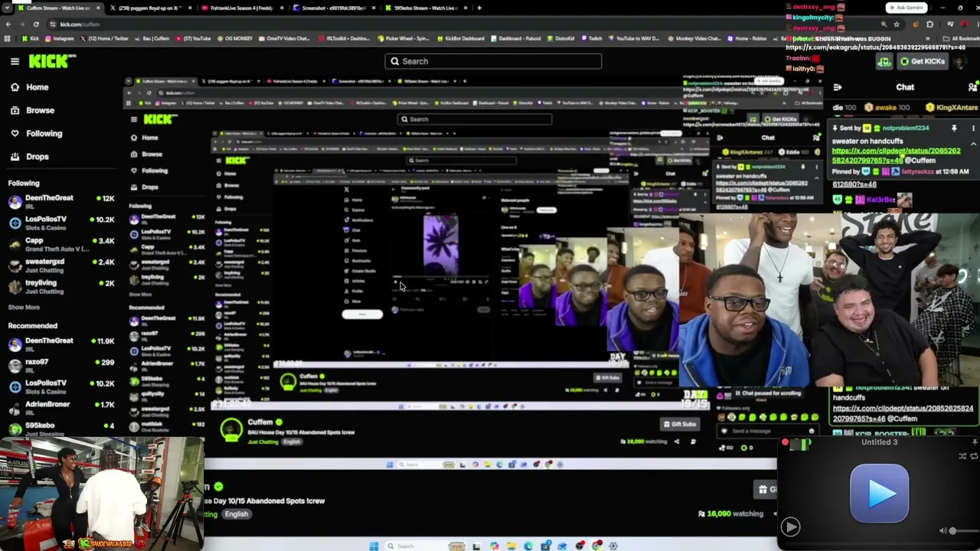Open the browser zoom indicator icon

pyautogui.click(x=883, y=24)
